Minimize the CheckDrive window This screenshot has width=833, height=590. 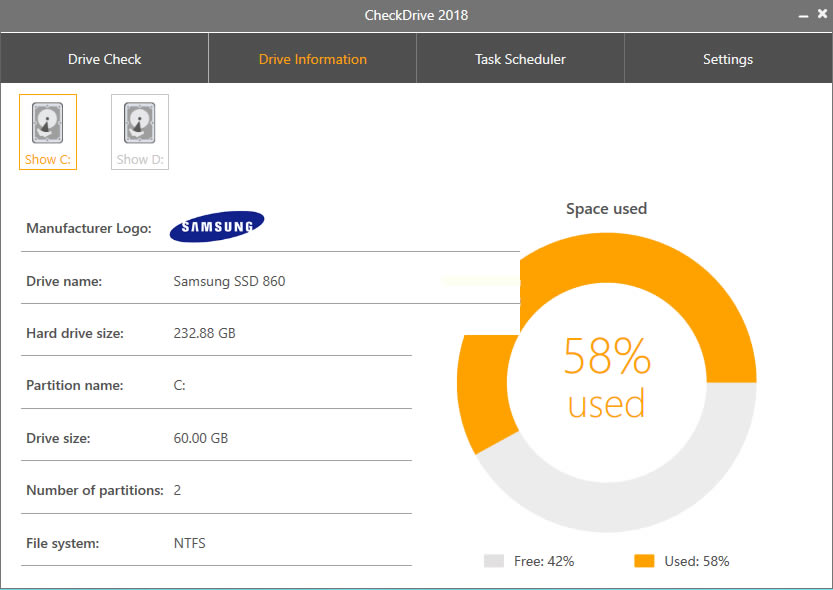tap(803, 15)
